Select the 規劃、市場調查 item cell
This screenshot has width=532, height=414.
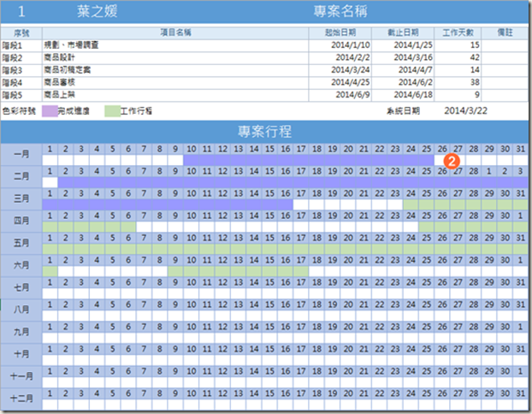coord(175,45)
